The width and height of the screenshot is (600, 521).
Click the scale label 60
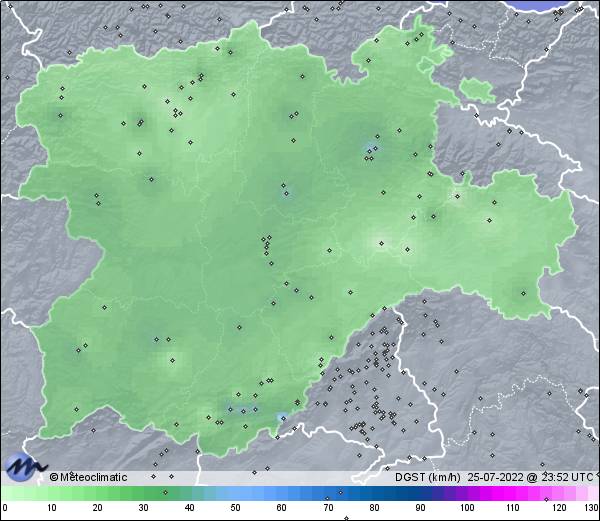pos(282,508)
